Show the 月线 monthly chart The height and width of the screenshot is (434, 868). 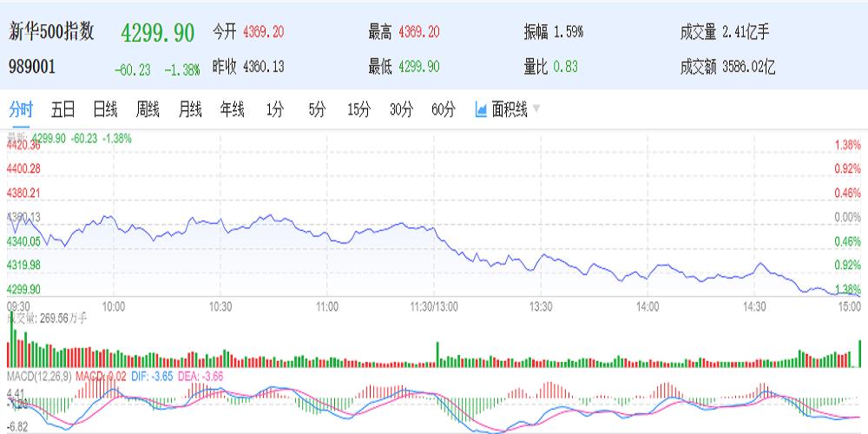click(x=190, y=109)
